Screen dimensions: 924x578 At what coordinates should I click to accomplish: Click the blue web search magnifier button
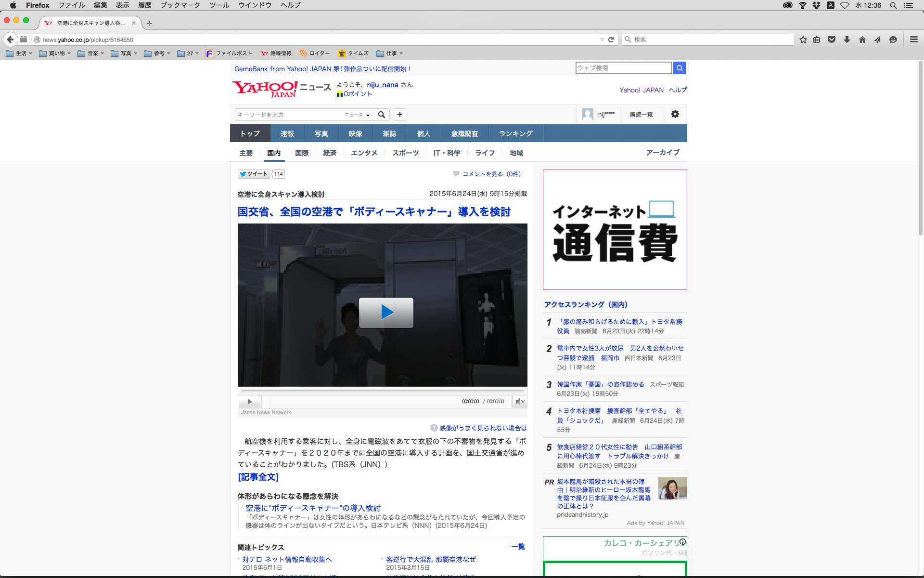(x=679, y=68)
